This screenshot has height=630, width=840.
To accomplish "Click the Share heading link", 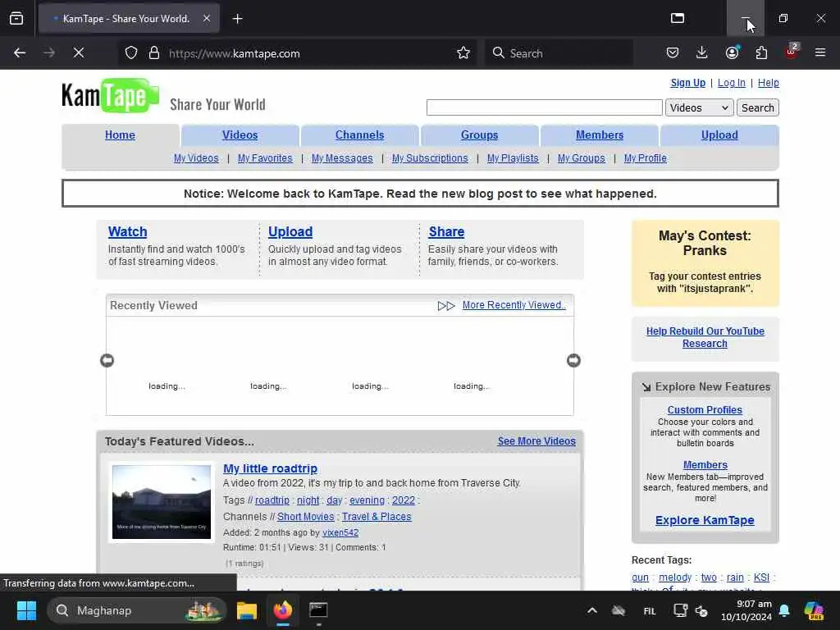I will (x=446, y=232).
